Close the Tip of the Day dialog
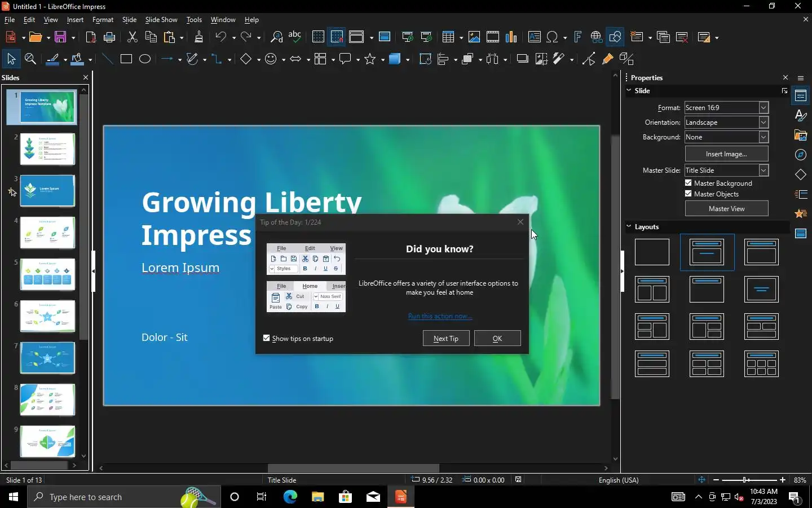 (520, 222)
